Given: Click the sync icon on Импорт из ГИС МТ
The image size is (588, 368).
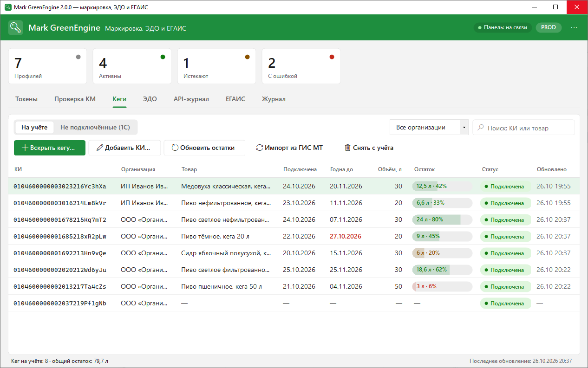Looking at the screenshot, I should click(x=260, y=148).
